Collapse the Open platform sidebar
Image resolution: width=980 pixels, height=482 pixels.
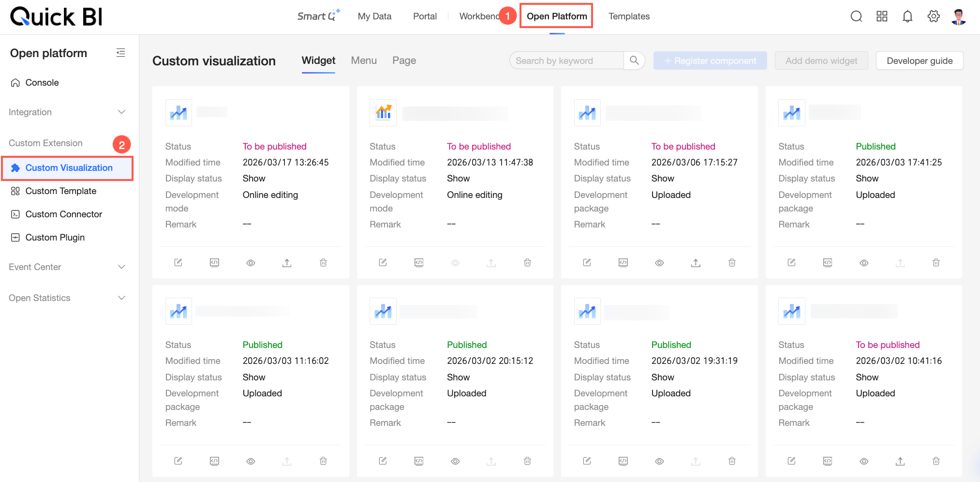pos(121,53)
